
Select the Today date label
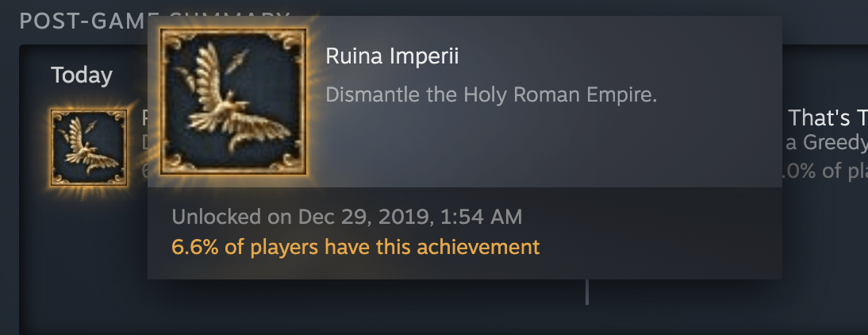tap(82, 75)
